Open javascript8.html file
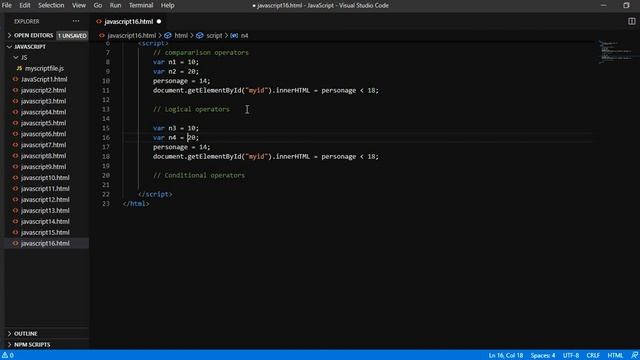The width and height of the screenshot is (640, 360). click(43, 156)
